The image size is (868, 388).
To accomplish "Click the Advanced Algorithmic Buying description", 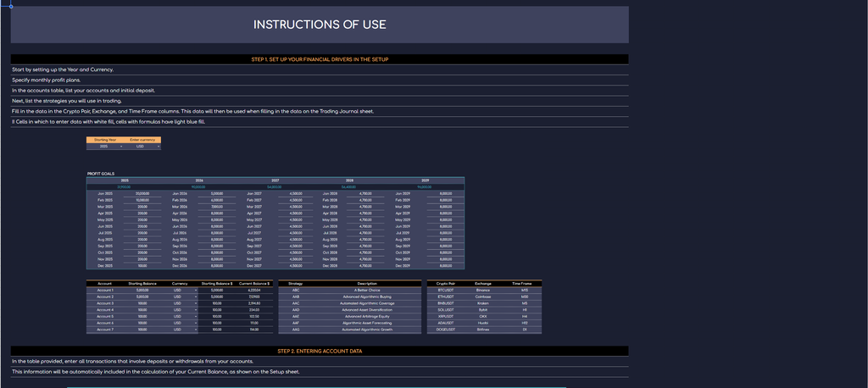I will (367, 297).
